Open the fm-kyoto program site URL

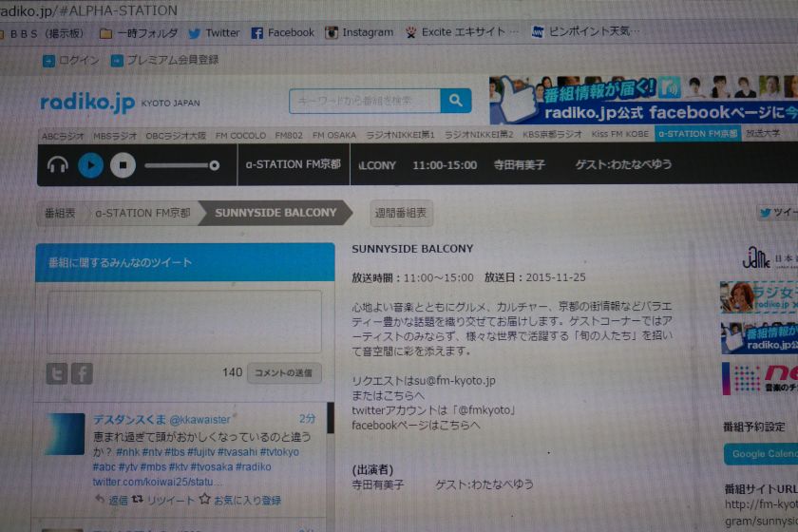[761, 512]
